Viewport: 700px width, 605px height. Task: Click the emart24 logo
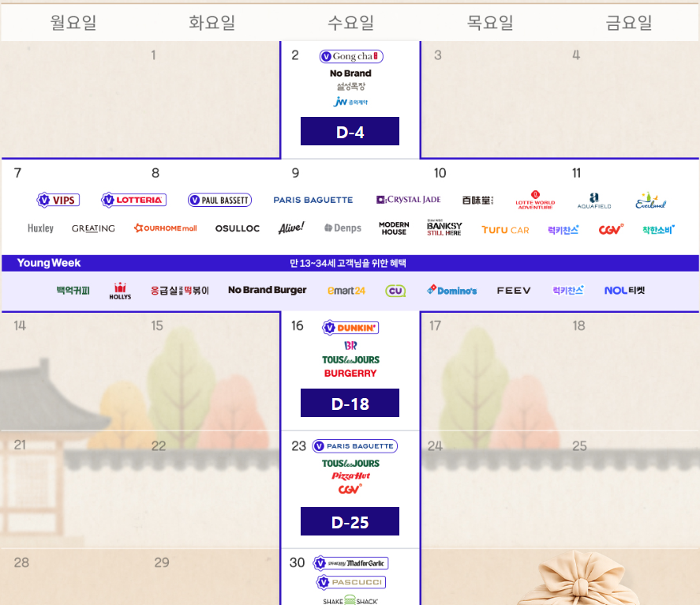click(346, 291)
